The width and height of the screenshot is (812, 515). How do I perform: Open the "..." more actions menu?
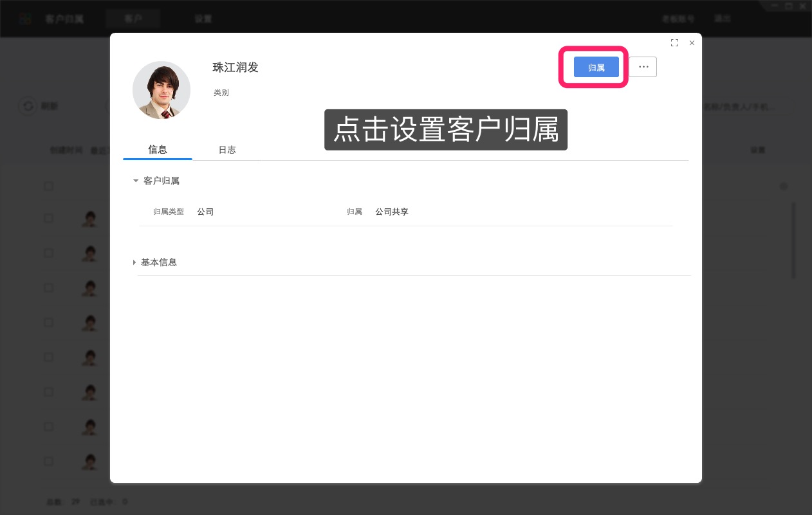pyautogui.click(x=643, y=67)
